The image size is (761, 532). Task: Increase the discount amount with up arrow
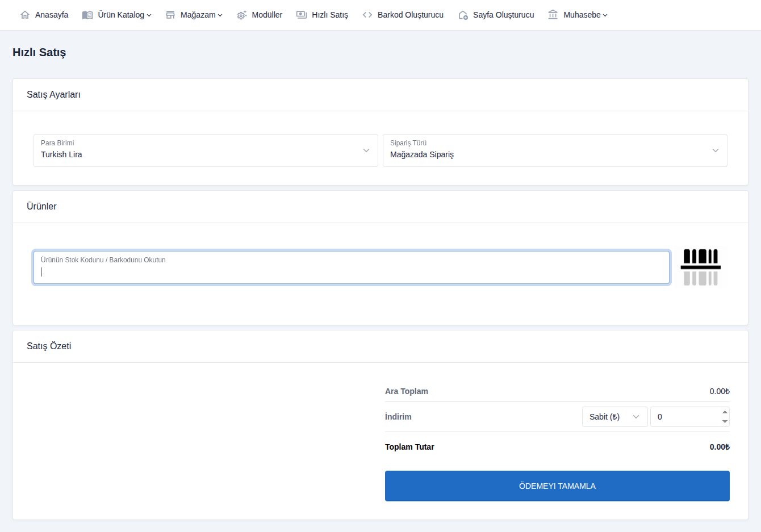click(x=725, y=412)
